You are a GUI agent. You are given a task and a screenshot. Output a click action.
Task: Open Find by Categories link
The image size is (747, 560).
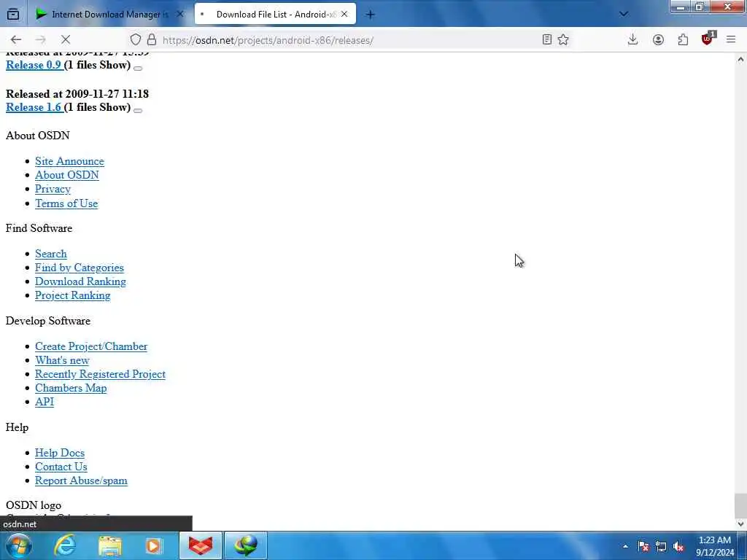click(x=80, y=268)
